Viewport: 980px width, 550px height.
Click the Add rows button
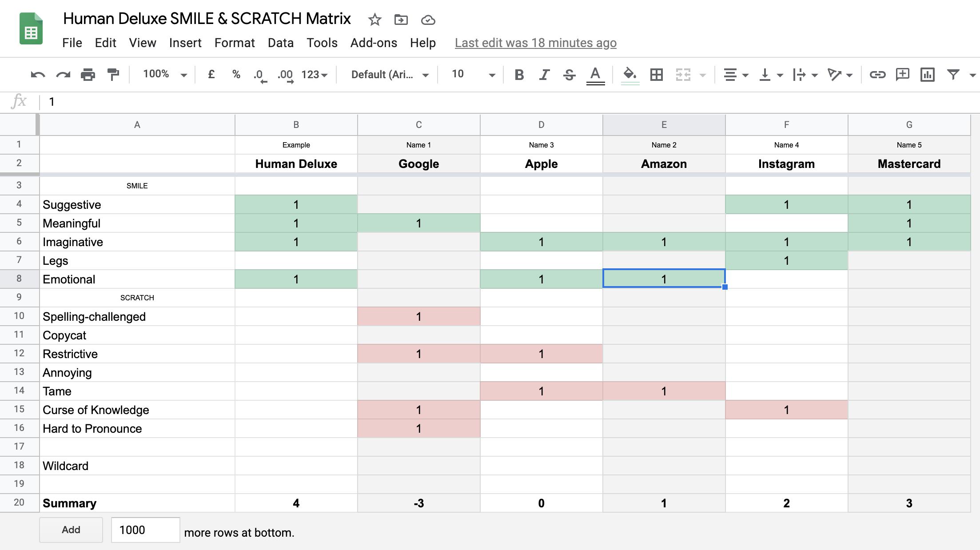(71, 530)
